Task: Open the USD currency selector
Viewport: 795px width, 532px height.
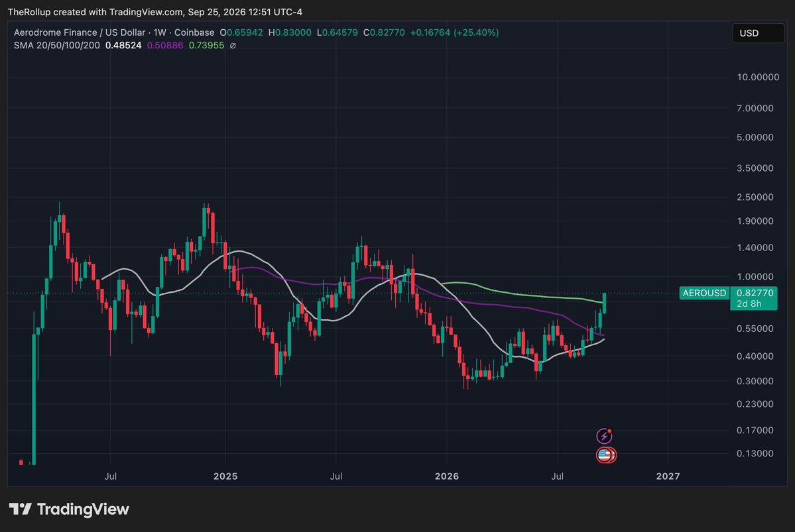Action: 758,33
